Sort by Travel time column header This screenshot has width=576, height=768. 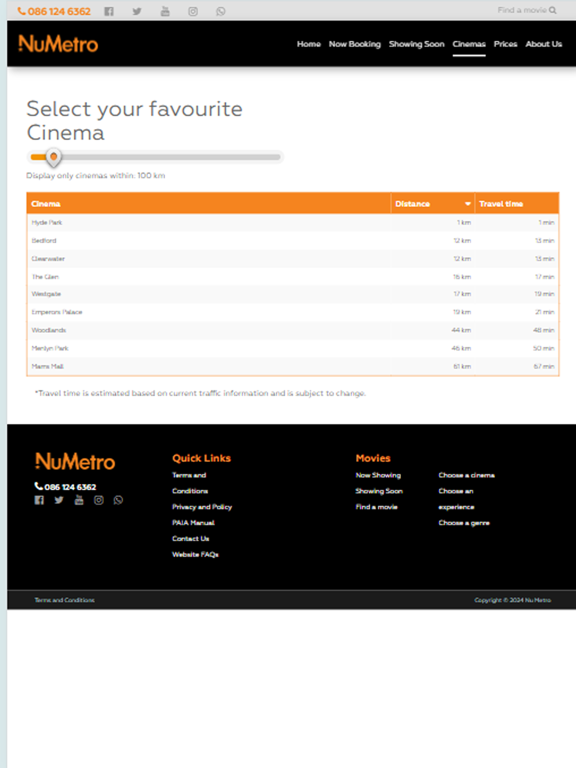pyautogui.click(x=516, y=204)
